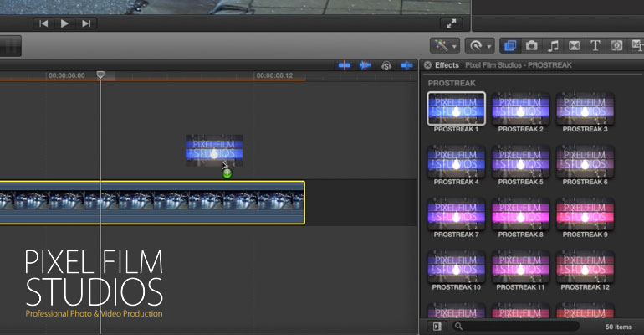Choose the PROSTREAK 10 effect
This screenshot has height=335, width=644.
pos(456,266)
